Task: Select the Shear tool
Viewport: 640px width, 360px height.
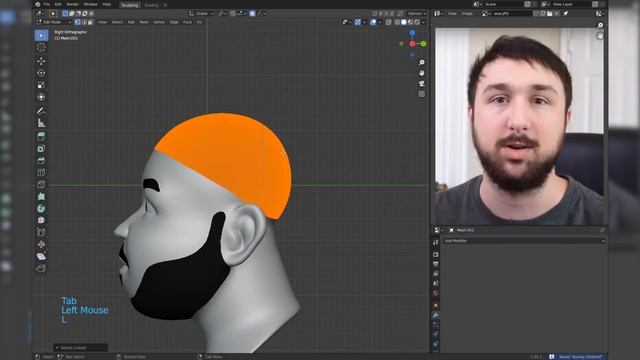Action: click(41, 256)
